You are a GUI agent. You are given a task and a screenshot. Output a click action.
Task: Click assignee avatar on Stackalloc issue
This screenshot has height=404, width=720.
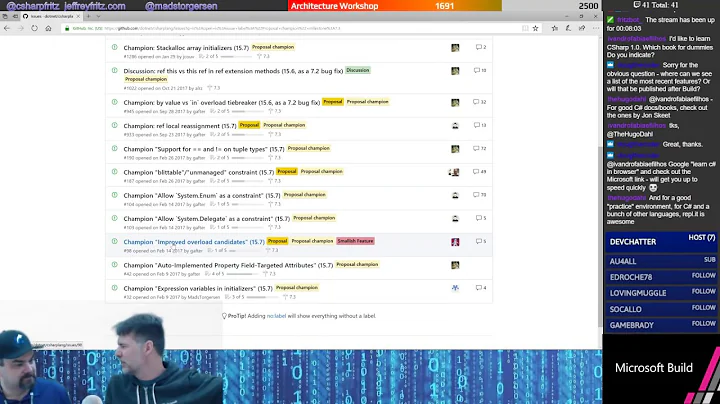pyautogui.click(x=455, y=48)
